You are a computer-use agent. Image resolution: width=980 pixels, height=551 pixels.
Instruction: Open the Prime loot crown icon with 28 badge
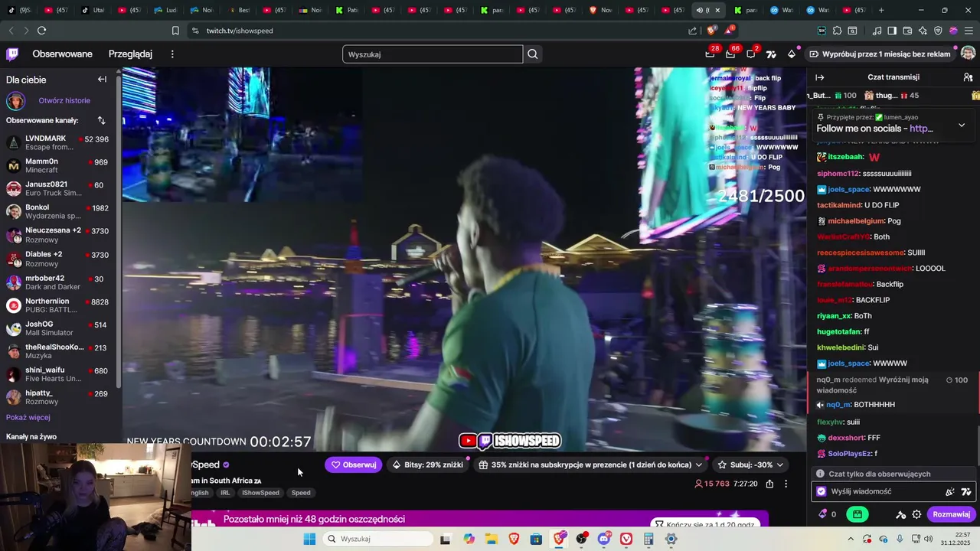(x=710, y=54)
